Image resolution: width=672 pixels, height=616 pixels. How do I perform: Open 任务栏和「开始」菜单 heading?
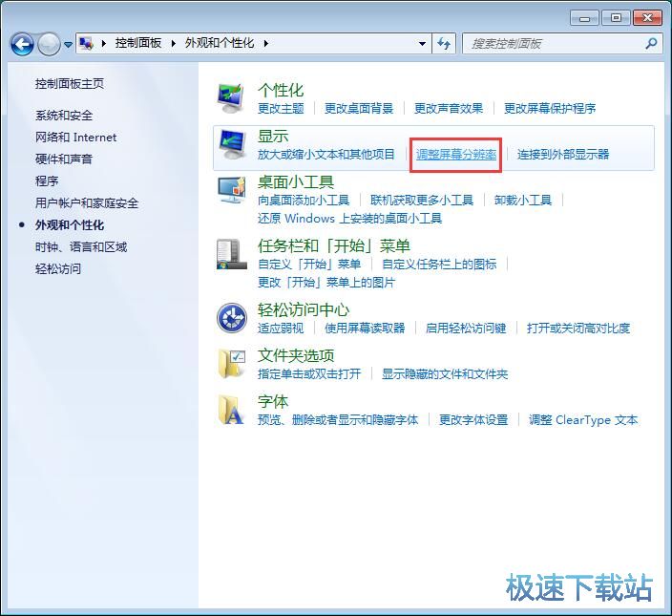(x=334, y=245)
